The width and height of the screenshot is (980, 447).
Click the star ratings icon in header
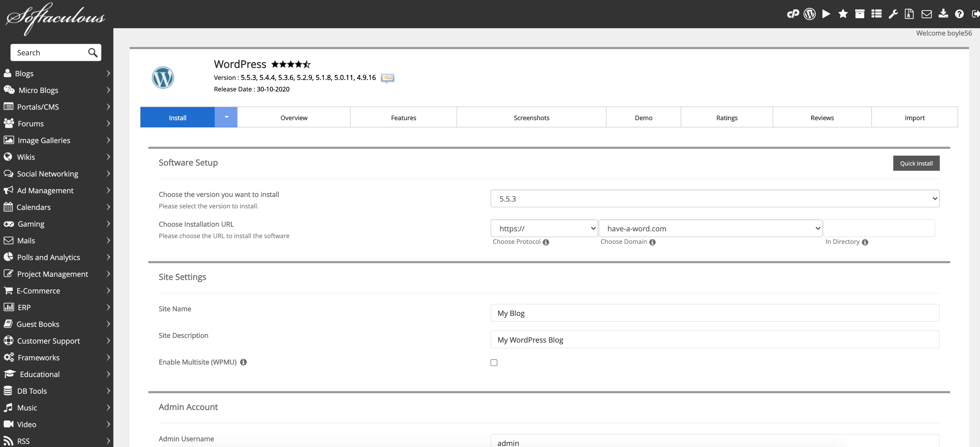point(843,14)
